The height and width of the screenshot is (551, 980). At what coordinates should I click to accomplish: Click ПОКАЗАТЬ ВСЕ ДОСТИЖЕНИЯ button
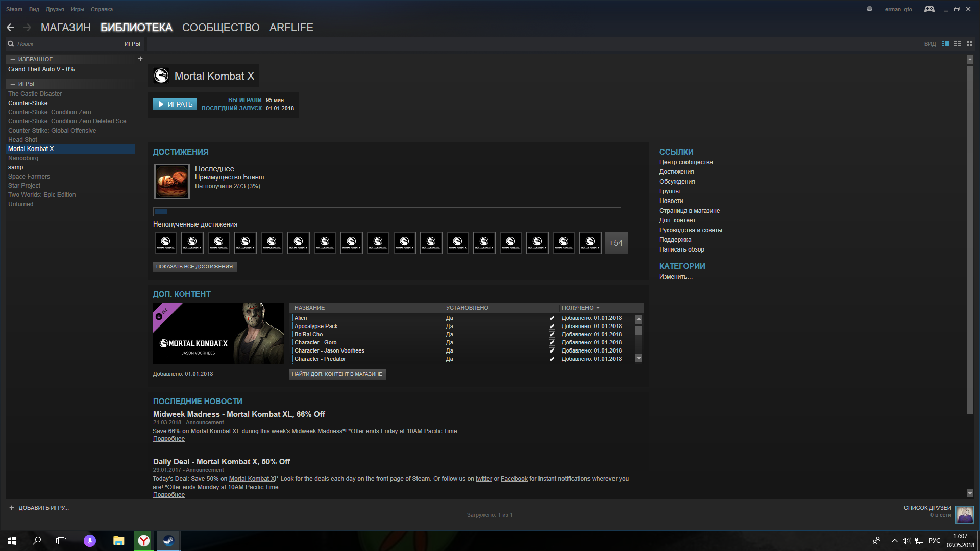(x=194, y=266)
